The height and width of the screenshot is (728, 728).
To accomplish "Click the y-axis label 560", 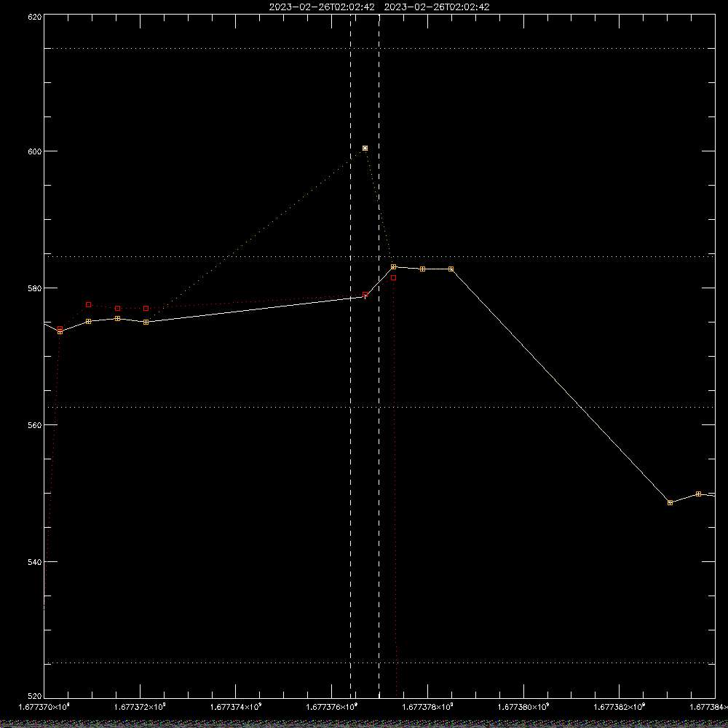I will click(35, 425).
